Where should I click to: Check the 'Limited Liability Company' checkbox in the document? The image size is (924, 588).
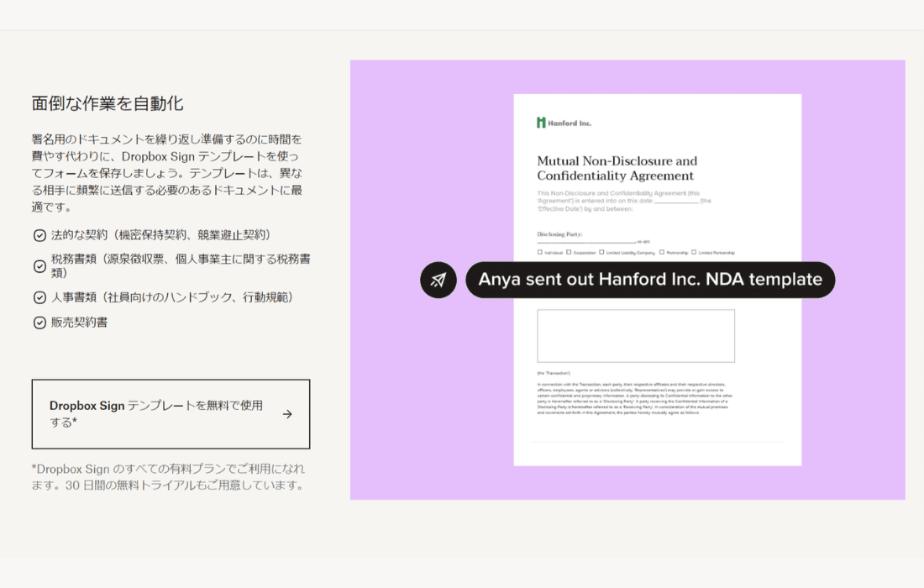(601, 252)
